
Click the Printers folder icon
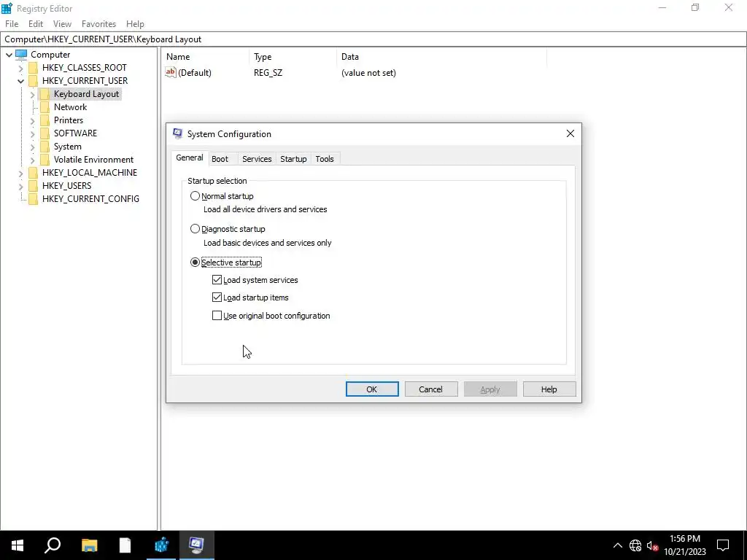(44, 120)
